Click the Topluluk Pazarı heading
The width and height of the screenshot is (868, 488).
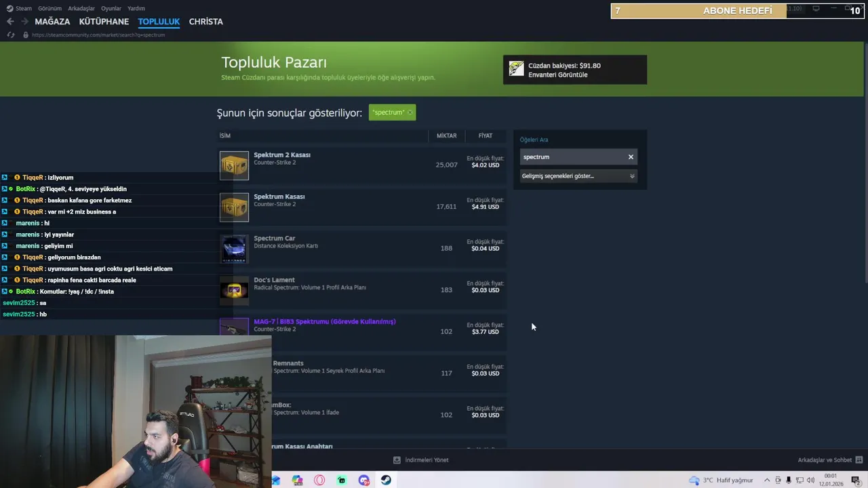pos(274,62)
